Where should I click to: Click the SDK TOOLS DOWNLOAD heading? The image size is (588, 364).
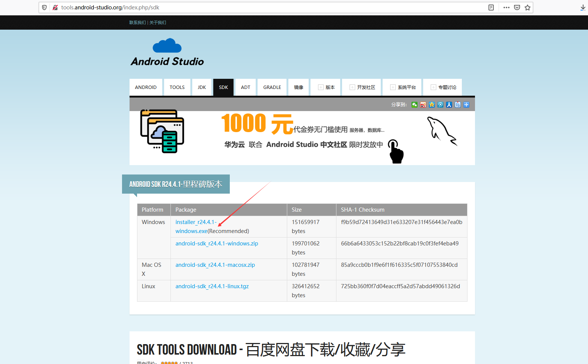[271, 350]
